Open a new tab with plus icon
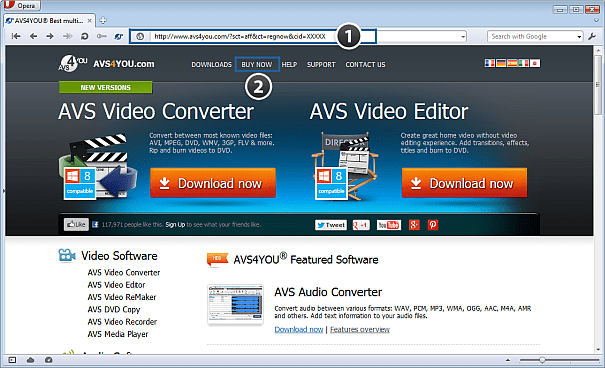Screen dimensions: 605x368 tap(103, 20)
